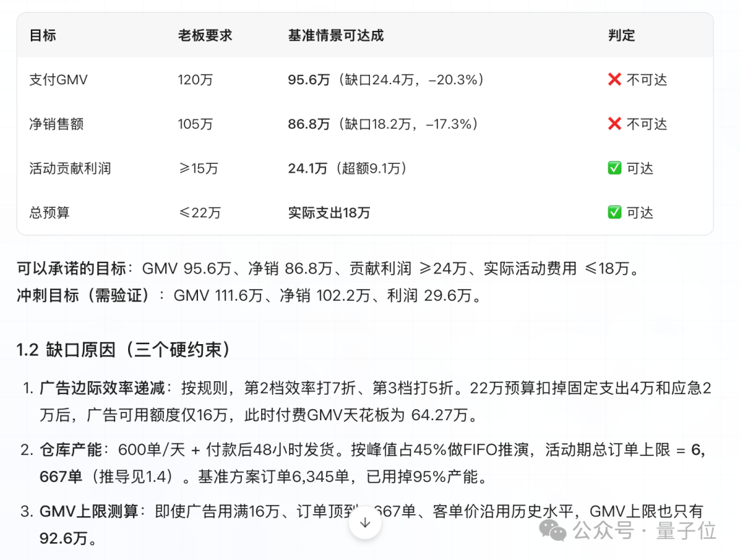740x560 pixels.
Task: Click the 活动贡献利润 row label
Action: 70,169
